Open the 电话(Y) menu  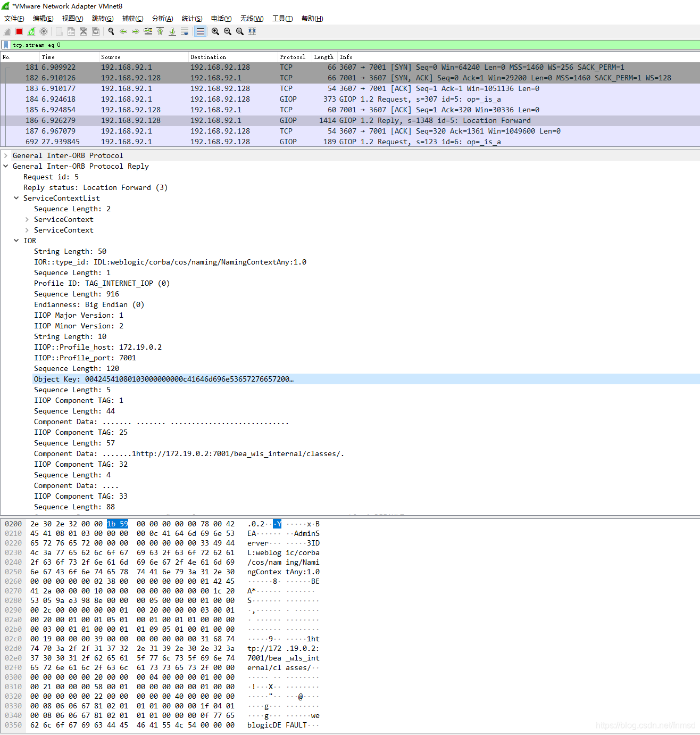click(x=221, y=19)
